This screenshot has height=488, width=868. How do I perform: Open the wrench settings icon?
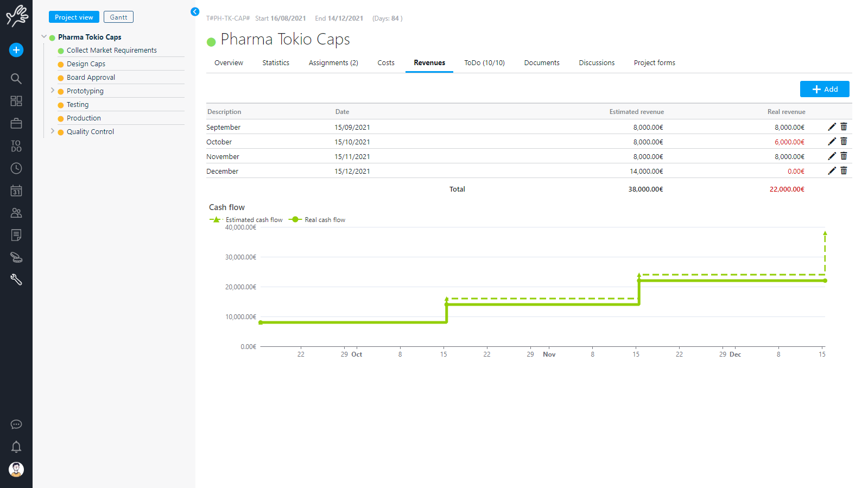[x=16, y=280]
